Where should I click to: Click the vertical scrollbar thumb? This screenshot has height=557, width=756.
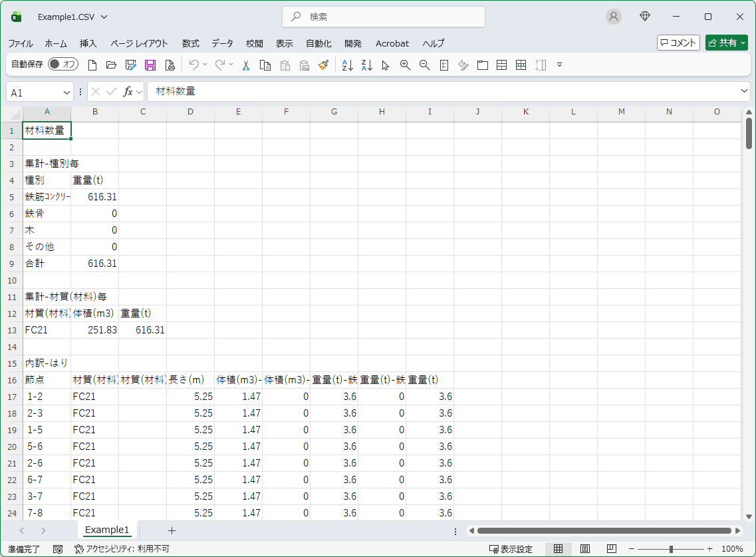pyautogui.click(x=748, y=133)
